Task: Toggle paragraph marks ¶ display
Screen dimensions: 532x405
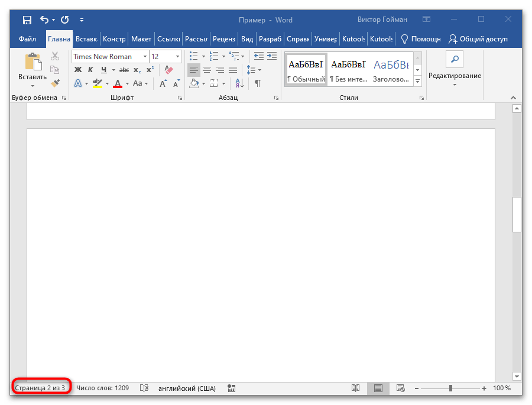Action: (258, 83)
